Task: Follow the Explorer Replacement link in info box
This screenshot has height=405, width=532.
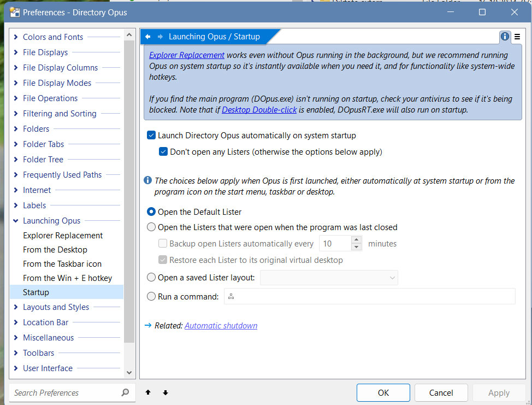Action: point(187,55)
